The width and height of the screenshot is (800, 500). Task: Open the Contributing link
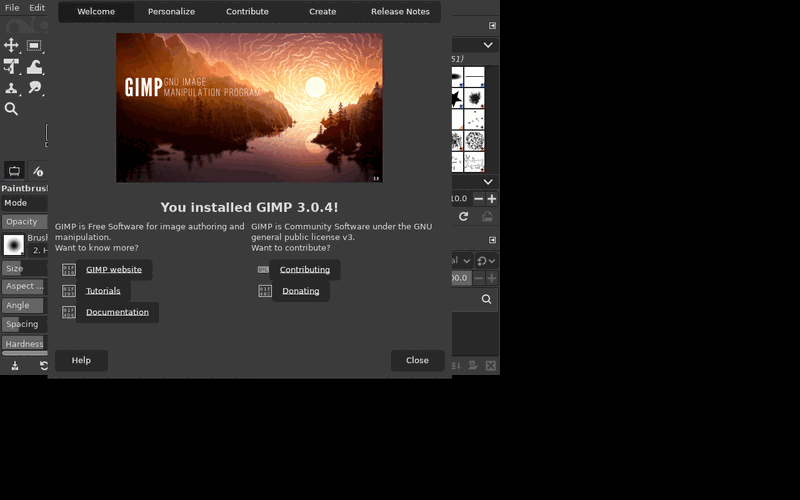tap(305, 269)
